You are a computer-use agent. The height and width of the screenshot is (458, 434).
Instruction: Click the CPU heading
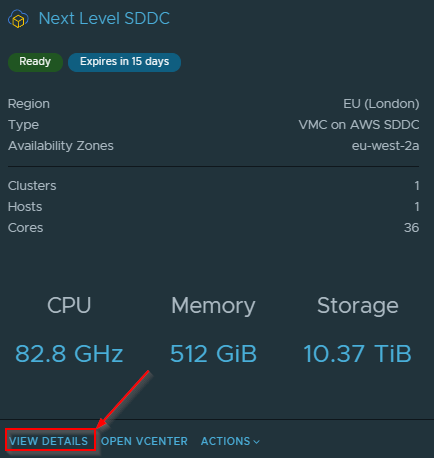[69, 305]
